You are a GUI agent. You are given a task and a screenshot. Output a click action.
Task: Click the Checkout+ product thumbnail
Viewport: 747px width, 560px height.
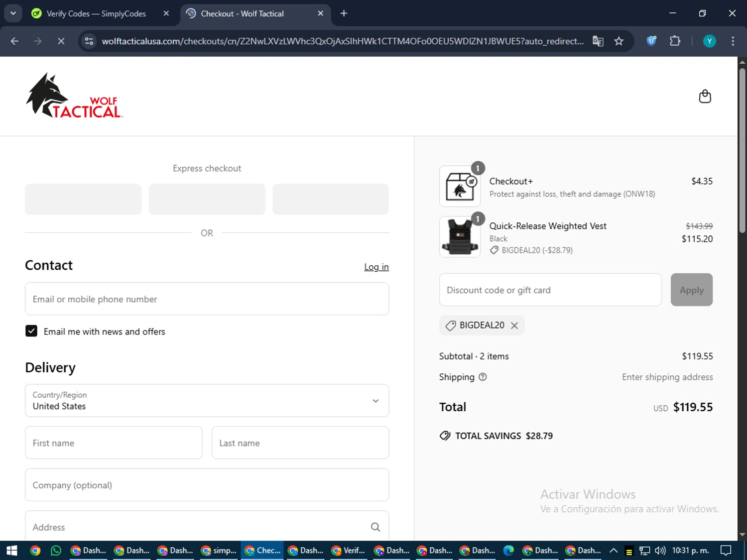point(460,186)
